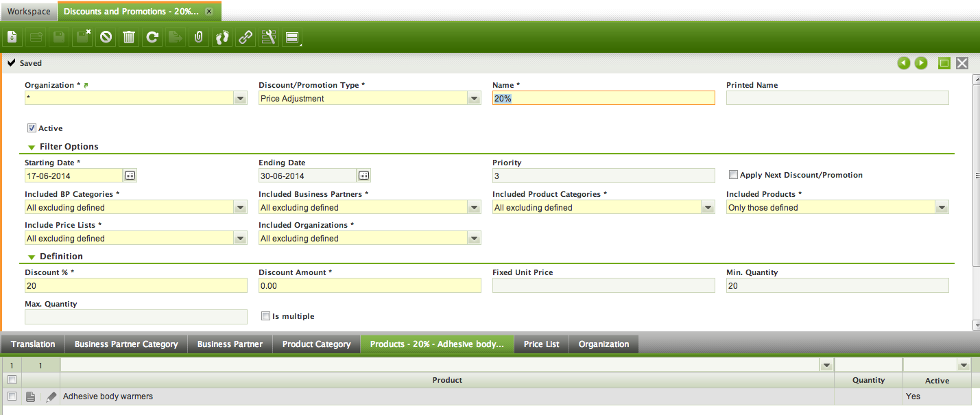
Task: Open Adhesive body warmers row in form view
Action: pyautogui.click(x=30, y=396)
